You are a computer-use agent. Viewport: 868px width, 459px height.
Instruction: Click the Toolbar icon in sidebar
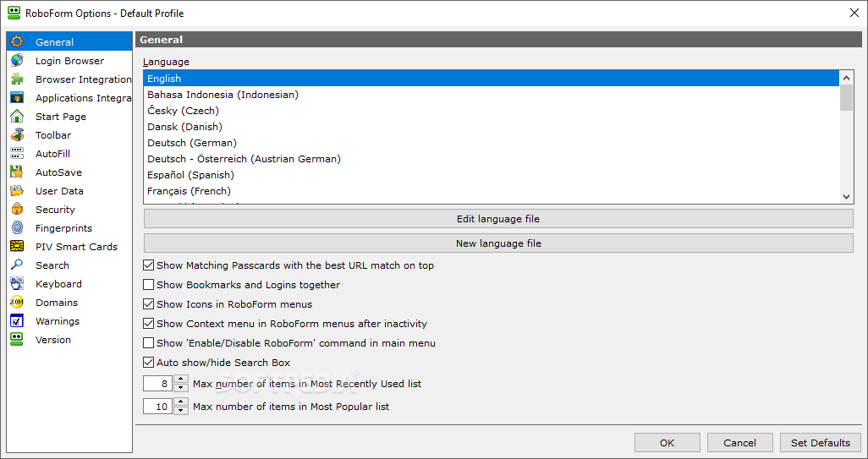pos(17,135)
